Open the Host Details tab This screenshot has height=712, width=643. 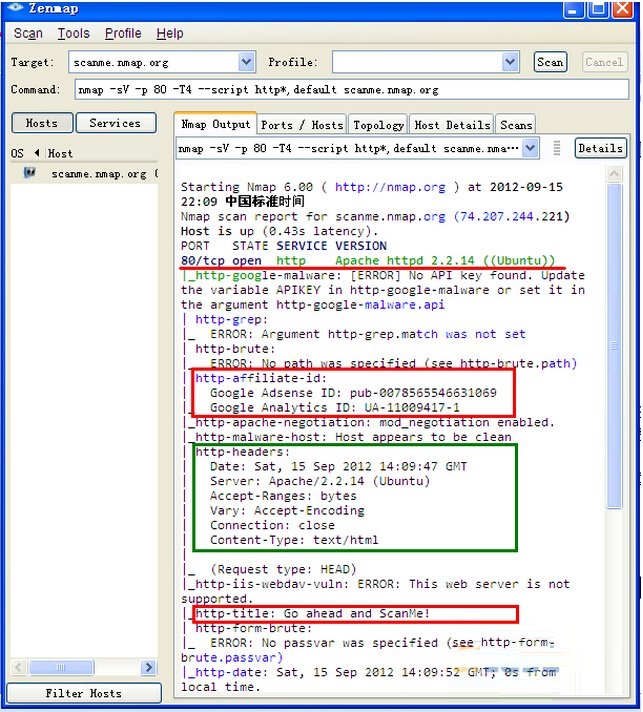(x=452, y=125)
